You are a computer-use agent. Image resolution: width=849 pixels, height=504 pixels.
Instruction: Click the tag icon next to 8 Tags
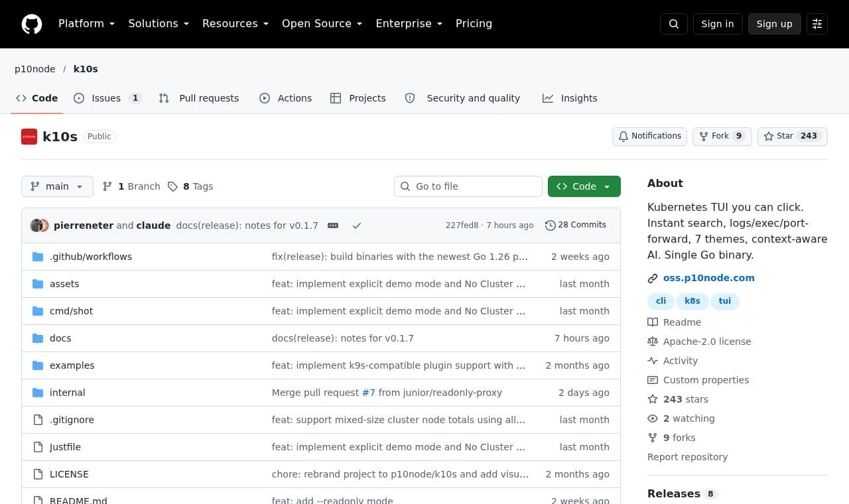[x=172, y=186]
